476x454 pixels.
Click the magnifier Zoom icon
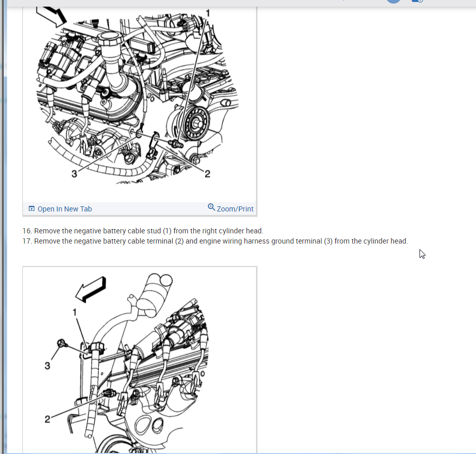coord(211,207)
